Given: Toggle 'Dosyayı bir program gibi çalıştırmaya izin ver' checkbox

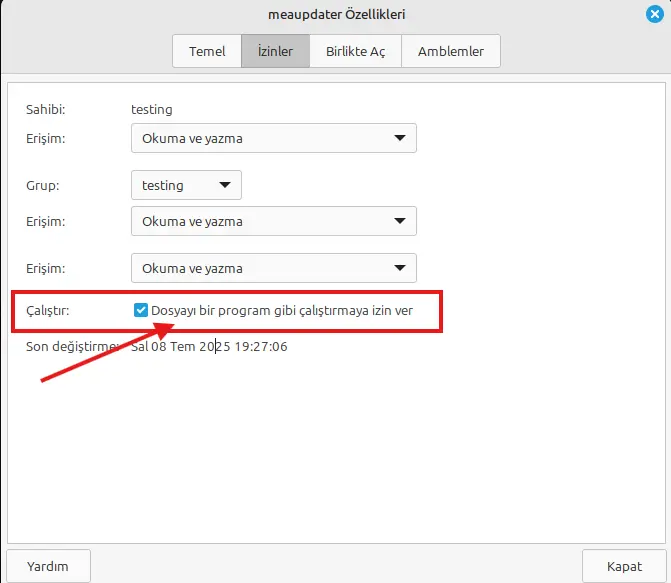Looking at the screenshot, I should click(141, 310).
